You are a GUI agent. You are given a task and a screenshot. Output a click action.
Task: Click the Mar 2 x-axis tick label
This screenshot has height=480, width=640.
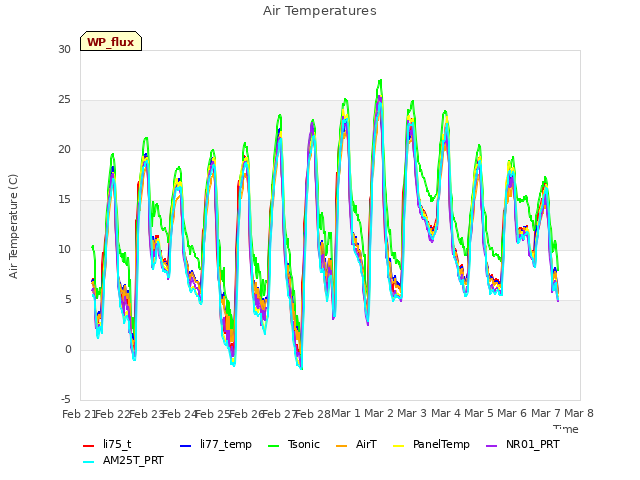tap(379, 413)
